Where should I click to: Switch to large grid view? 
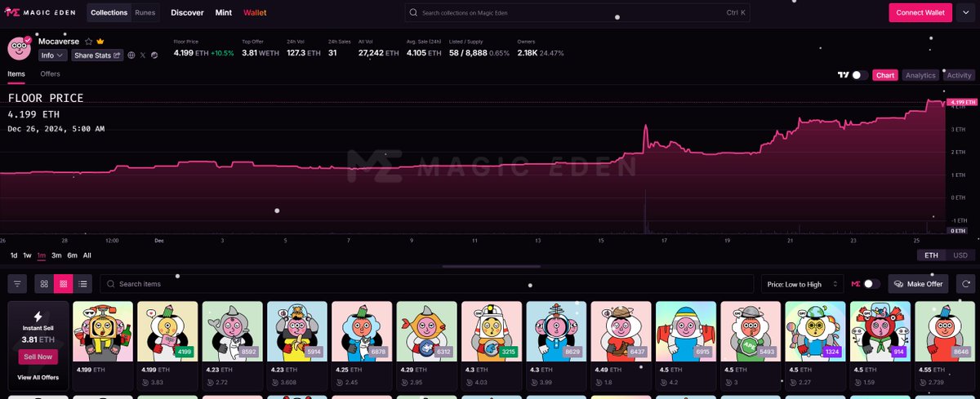click(44, 284)
